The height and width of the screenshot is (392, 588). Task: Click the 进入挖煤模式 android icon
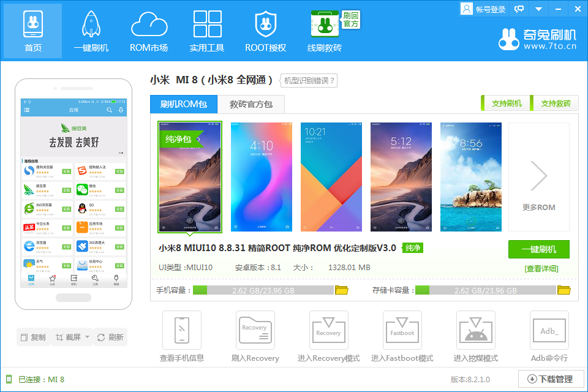475,331
